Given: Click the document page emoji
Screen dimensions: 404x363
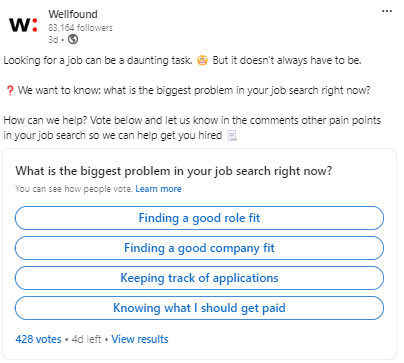Looking at the screenshot, I should click(x=232, y=136).
